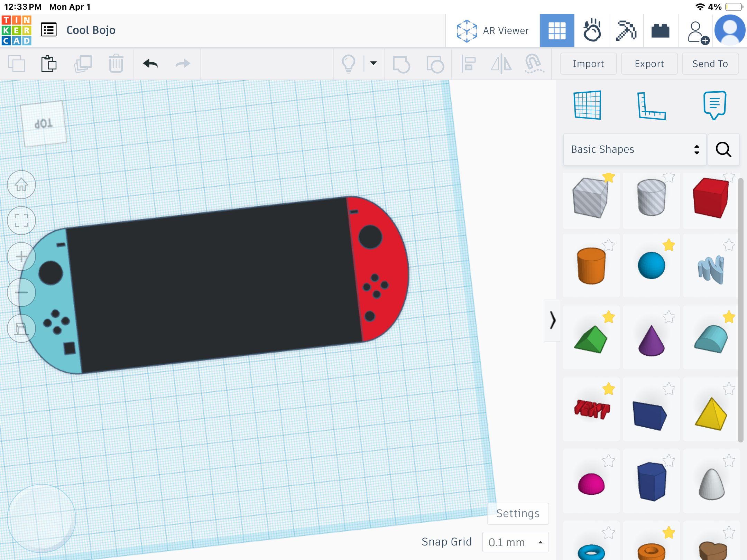747x560 pixels.
Task: Click the Group shapes icon
Action: point(401,64)
